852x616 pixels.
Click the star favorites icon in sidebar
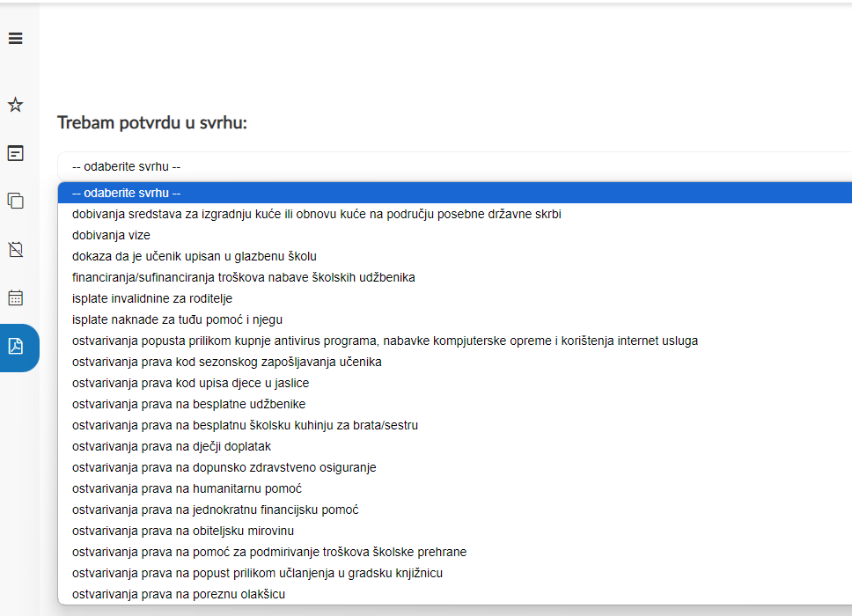(x=15, y=105)
